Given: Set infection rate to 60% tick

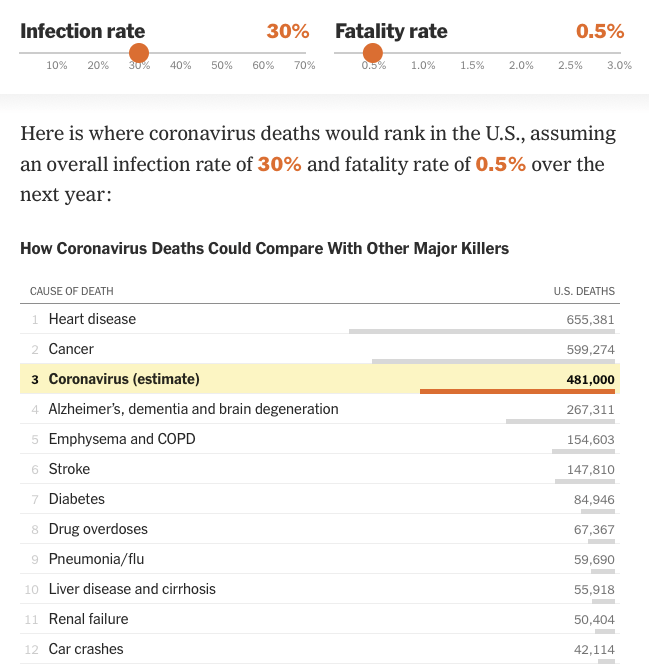Looking at the screenshot, I should tap(263, 53).
